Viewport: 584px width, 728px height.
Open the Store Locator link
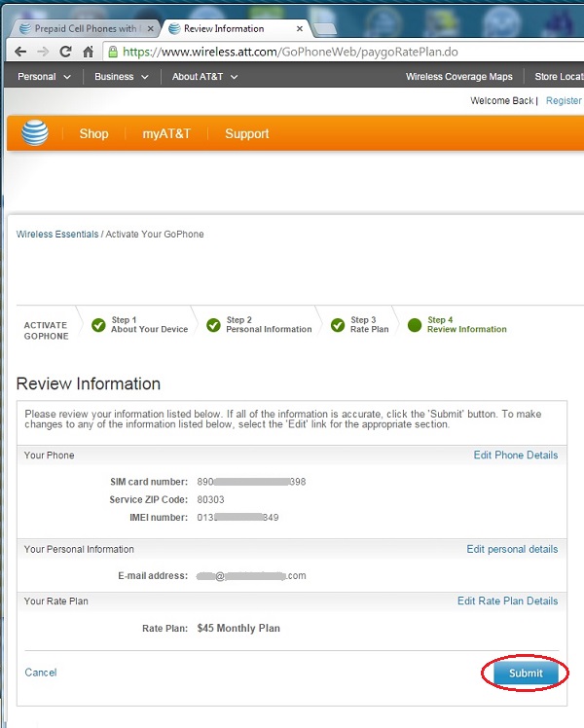(559, 77)
